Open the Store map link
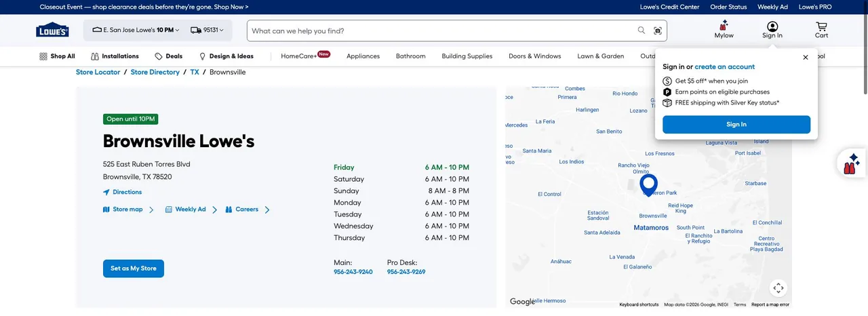Image resolution: width=868 pixels, height=316 pixels. coord(128,210)
